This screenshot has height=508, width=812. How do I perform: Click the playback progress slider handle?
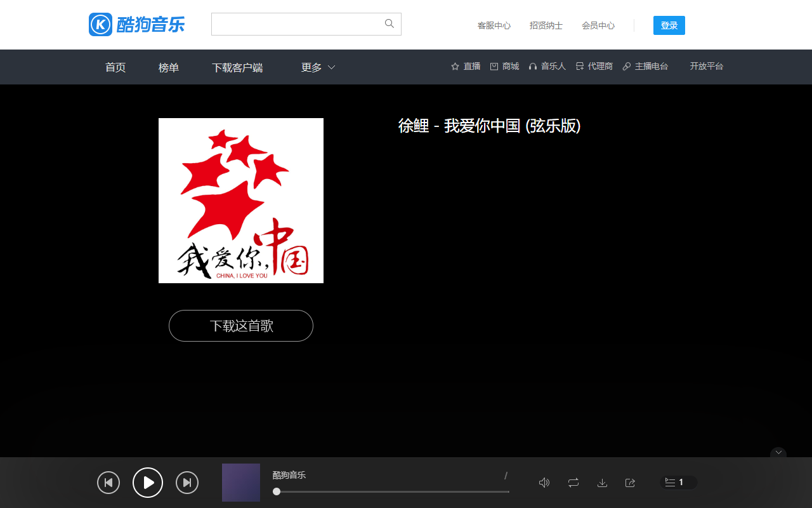(x=277, y=491)
